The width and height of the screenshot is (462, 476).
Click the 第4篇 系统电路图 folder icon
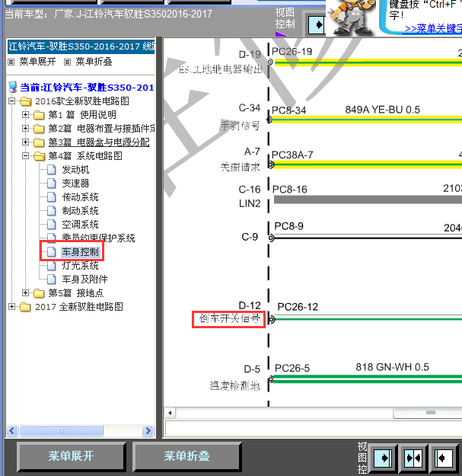[39, 156]
